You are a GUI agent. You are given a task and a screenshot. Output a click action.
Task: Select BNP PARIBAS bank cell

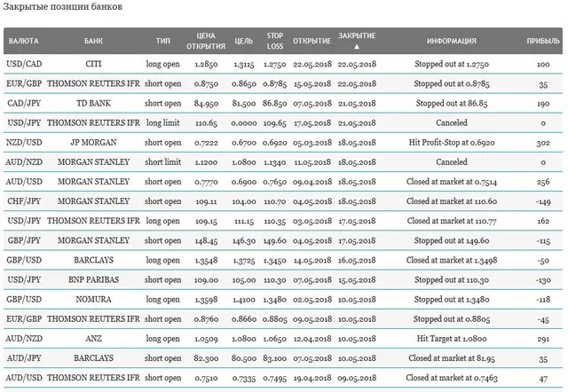pos(93,279)
